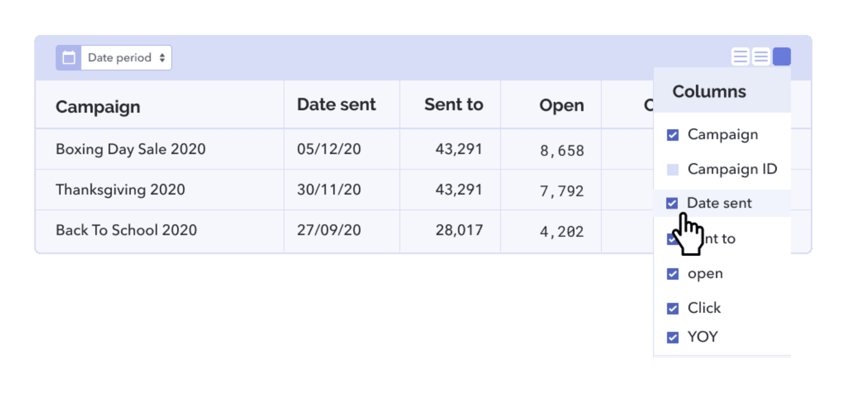Uncheck the Campaign column checkbox
Image resolution: width=868 pixels, height=405 pixels.
pos(673,135)
